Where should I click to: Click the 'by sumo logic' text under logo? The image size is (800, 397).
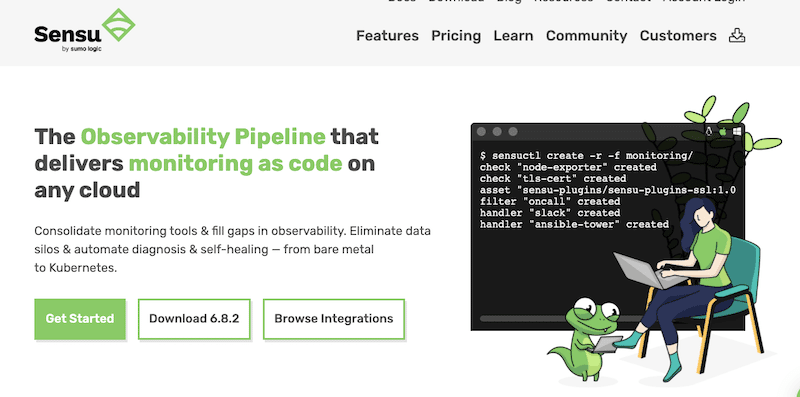tap(81, 49)
